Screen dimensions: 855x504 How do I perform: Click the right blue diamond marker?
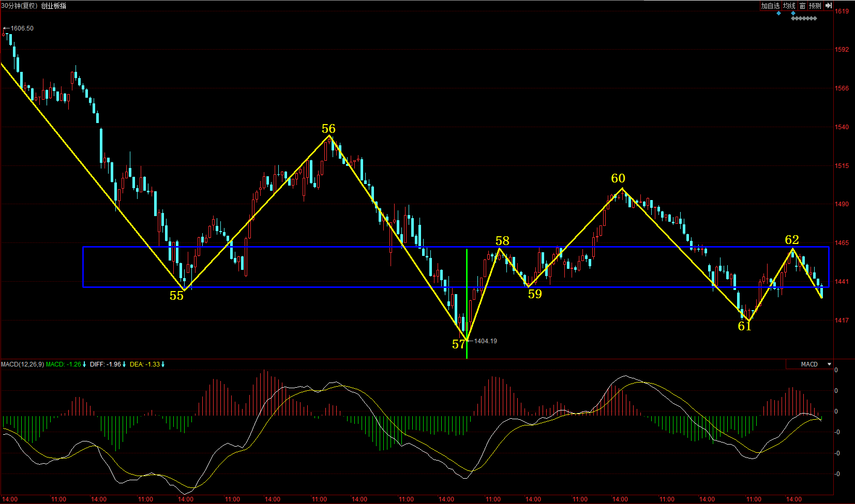(793, 13)
